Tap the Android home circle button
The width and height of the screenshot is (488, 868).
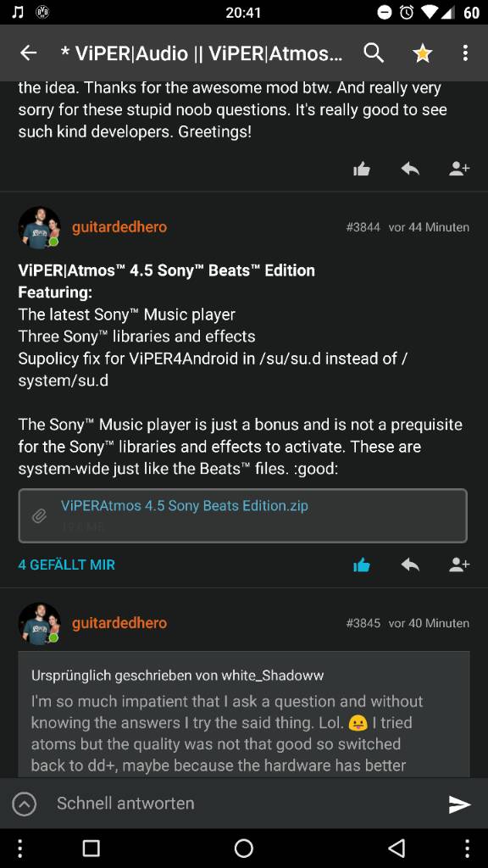243,848
